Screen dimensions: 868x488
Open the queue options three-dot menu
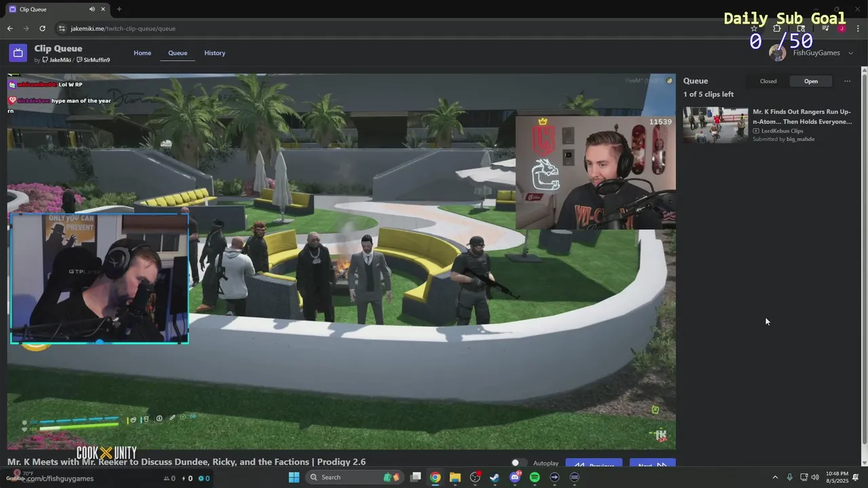tap(847, 81)
